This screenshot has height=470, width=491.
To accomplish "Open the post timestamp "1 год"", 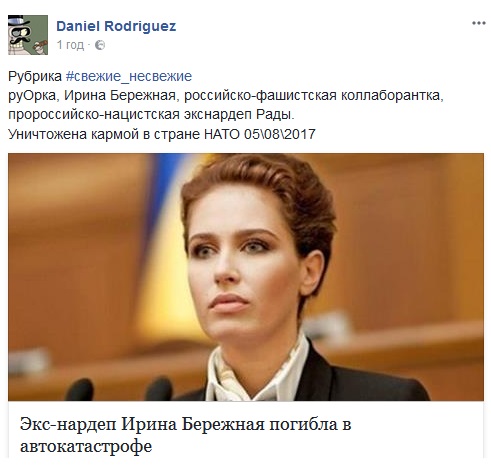I will pos(70,45).
